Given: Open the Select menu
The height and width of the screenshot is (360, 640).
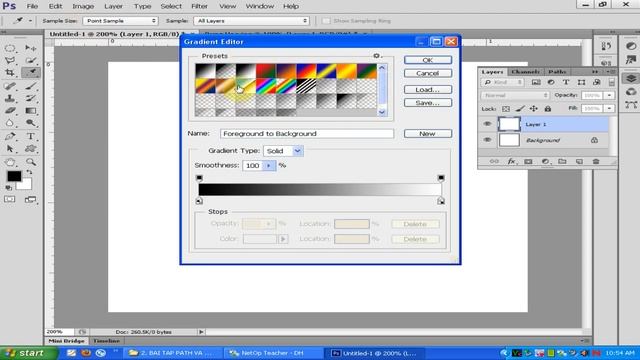Looking at the screenshot, I should [x=171, y=7].
